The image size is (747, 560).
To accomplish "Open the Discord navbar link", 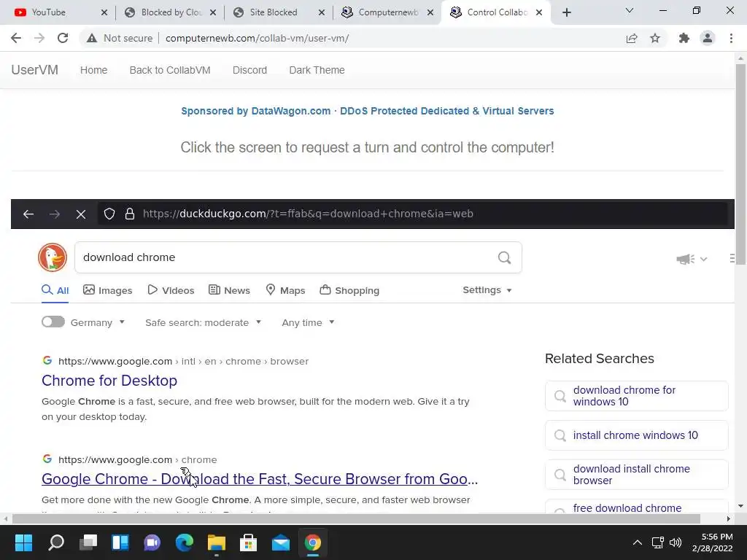I will pyautogui.click(x=249, y=70).
